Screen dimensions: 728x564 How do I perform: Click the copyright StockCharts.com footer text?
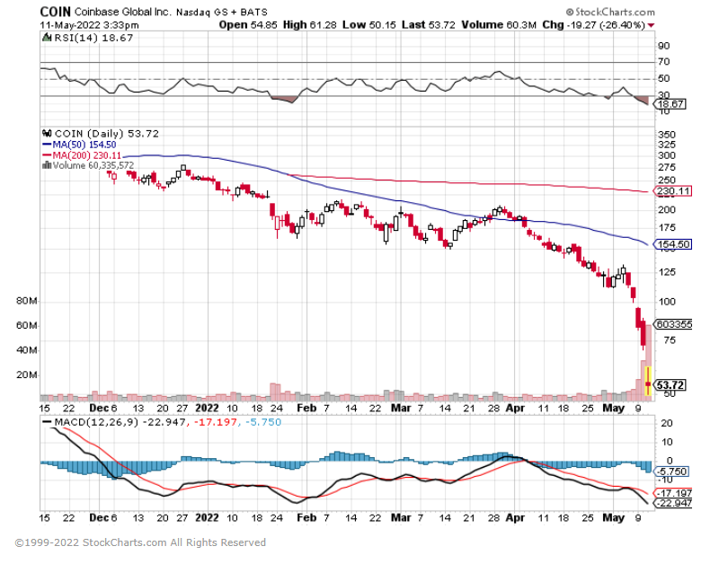tap(141, 542)
